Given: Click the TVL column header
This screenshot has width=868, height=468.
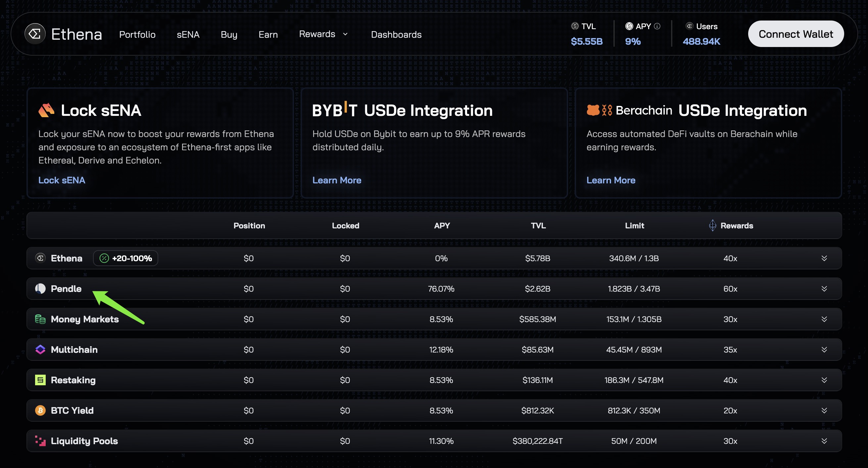Looking at the screenshot, I should pyautogui.click(x=538, y=225).
